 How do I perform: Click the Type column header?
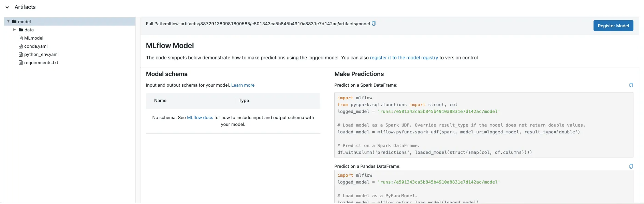(x=244, y=100)
